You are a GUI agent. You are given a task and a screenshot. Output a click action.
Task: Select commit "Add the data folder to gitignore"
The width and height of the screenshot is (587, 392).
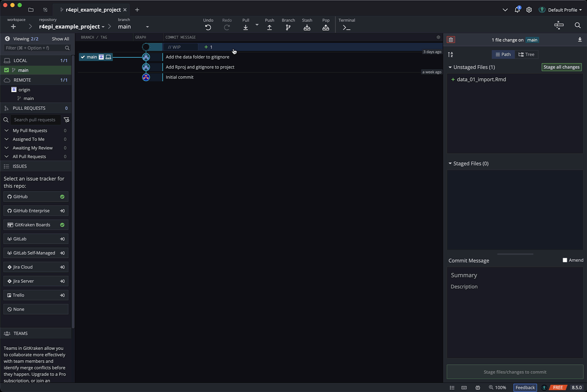click(x=197, y=57)
